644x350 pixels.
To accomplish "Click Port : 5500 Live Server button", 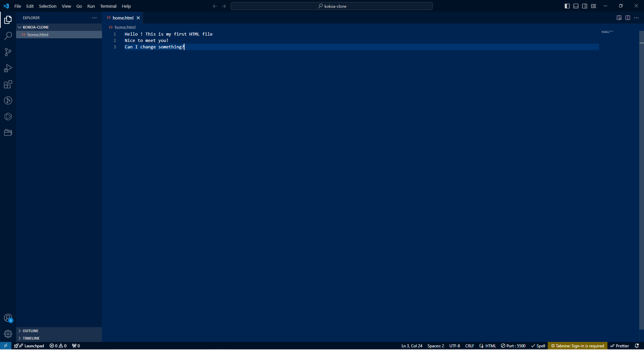I will pos(513,346).
